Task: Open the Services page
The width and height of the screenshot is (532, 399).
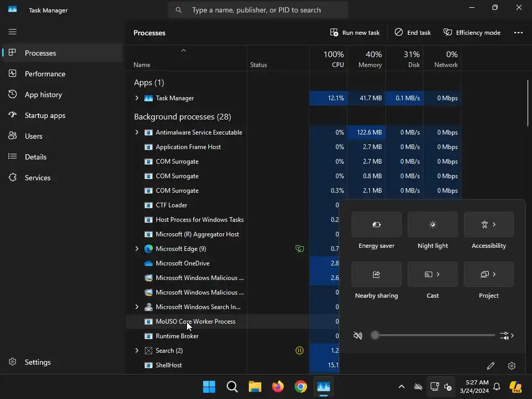Action: point(62,178)
